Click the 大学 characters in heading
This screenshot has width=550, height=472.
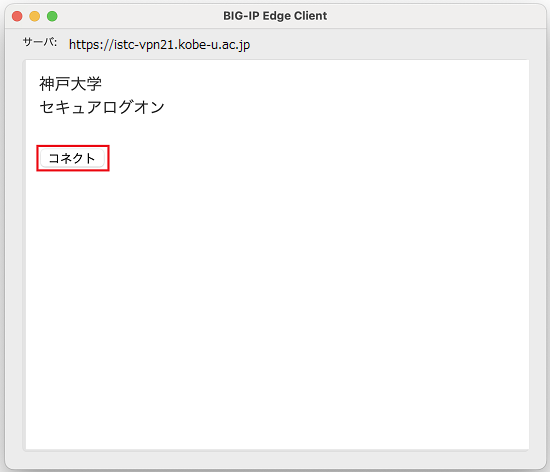pyautogui.click(x=86, y=84)
